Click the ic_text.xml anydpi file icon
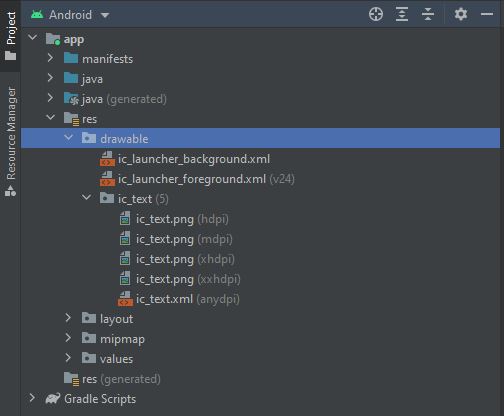Image resolution: width=504 pixels, height=416 pixels. coord(125,299)
